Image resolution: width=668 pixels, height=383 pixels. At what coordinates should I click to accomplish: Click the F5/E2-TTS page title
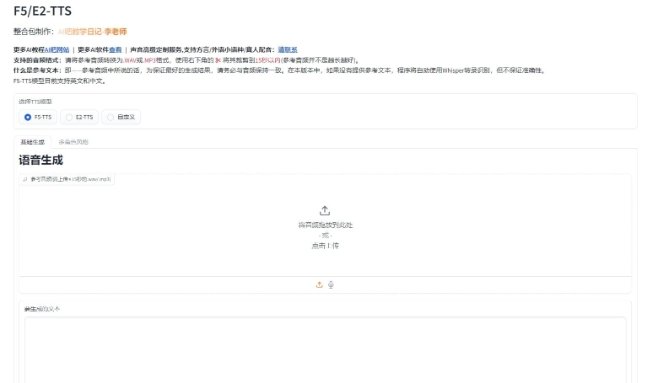[x=43, y=11]
